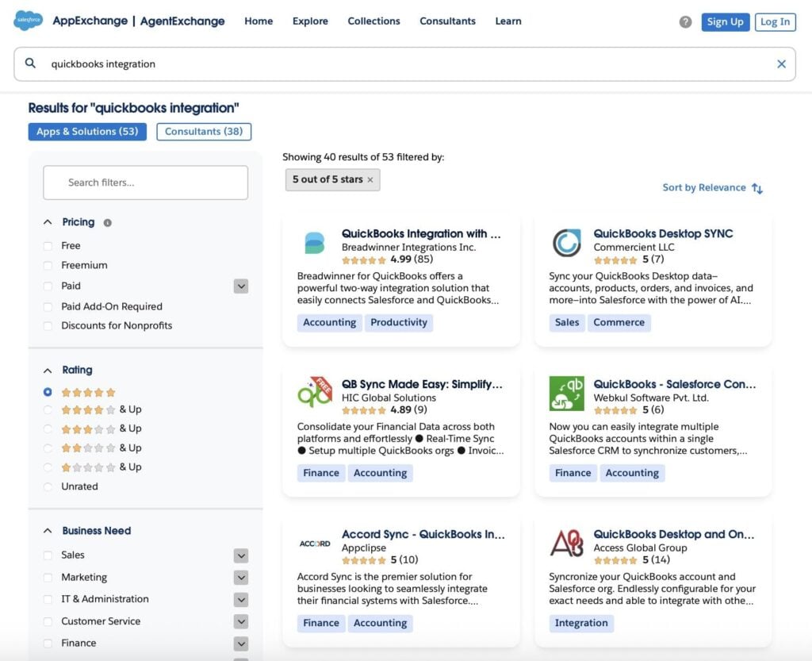This screenshot has height=661, width=812.
Task: Expand the Finance sub-categories
Action: [241, 644]
